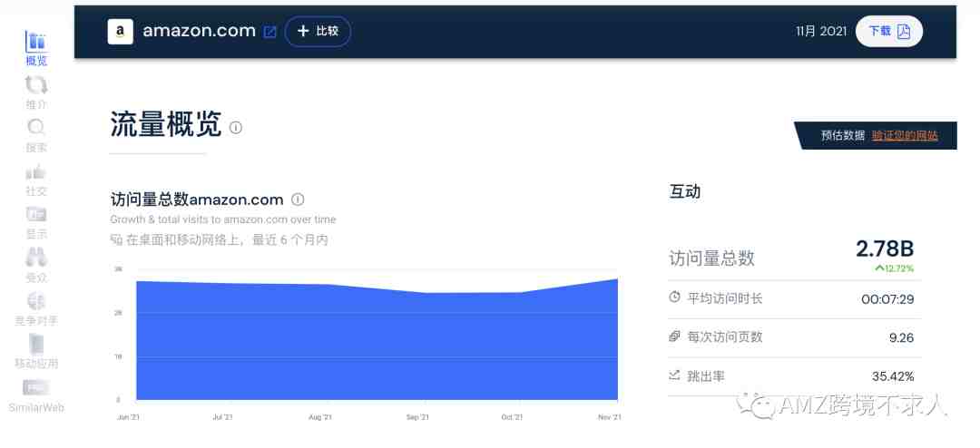Open the 移动应用 mobile apps icon
Viewport: 980px width, 448px height.
click(x=36, y=345)
